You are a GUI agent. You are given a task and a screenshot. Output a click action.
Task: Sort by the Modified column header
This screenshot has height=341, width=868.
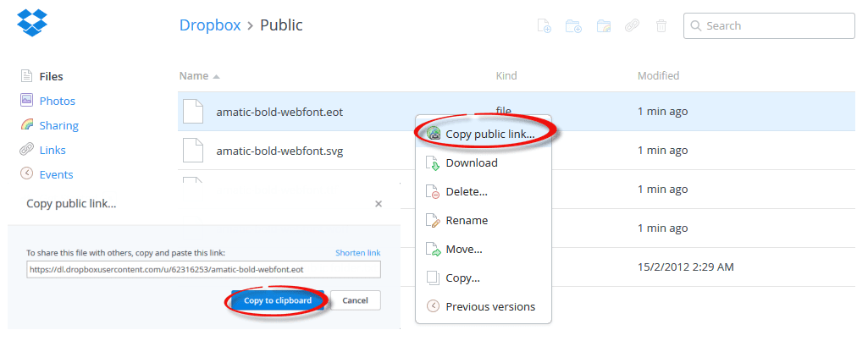click(x=658, y=76)
